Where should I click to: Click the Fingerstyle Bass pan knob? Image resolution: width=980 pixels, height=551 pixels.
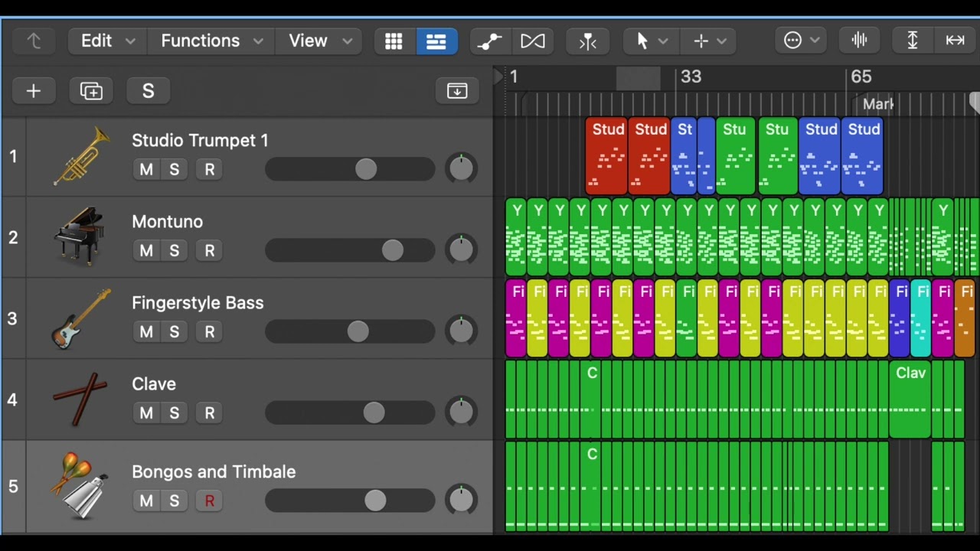[x=461, y=331]
